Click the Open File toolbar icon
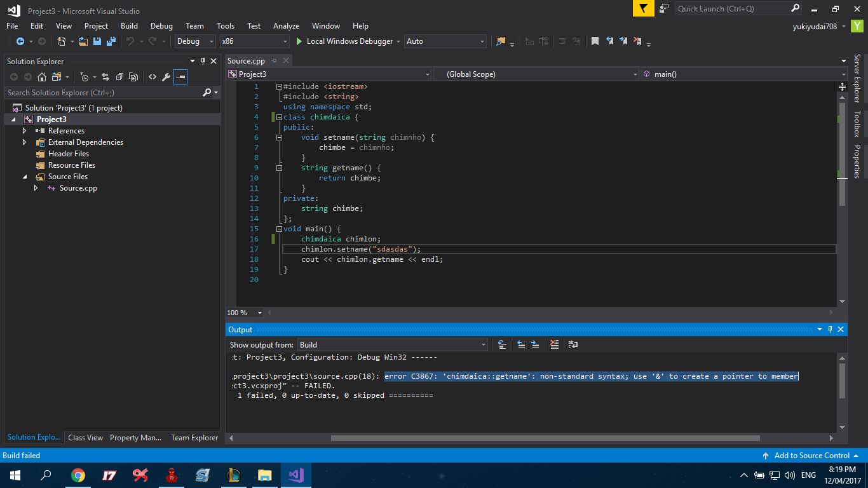 [83, 41]
